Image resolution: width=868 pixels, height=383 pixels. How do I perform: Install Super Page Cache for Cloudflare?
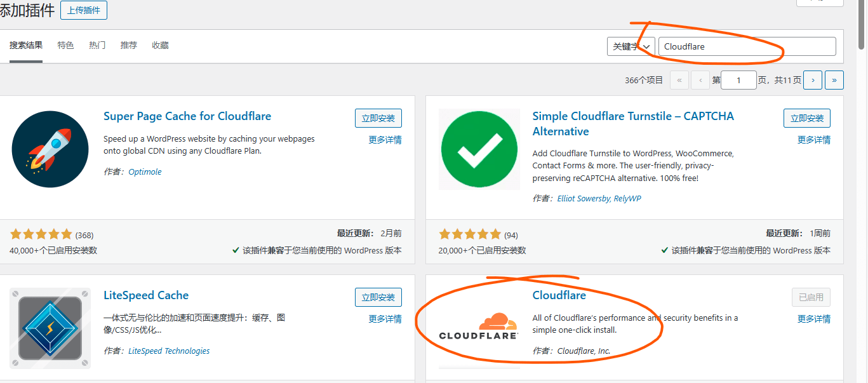[378, 118]
